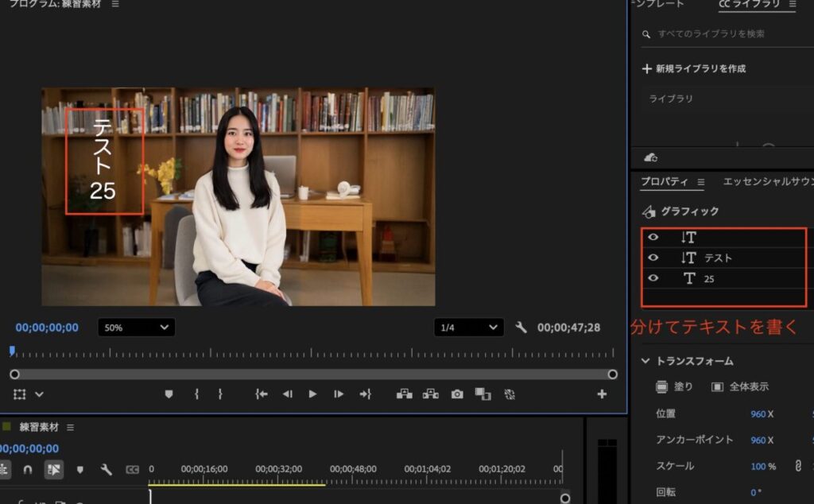Collapse the トランスフォーム section
Screen dimensions: 814x504
645,361
